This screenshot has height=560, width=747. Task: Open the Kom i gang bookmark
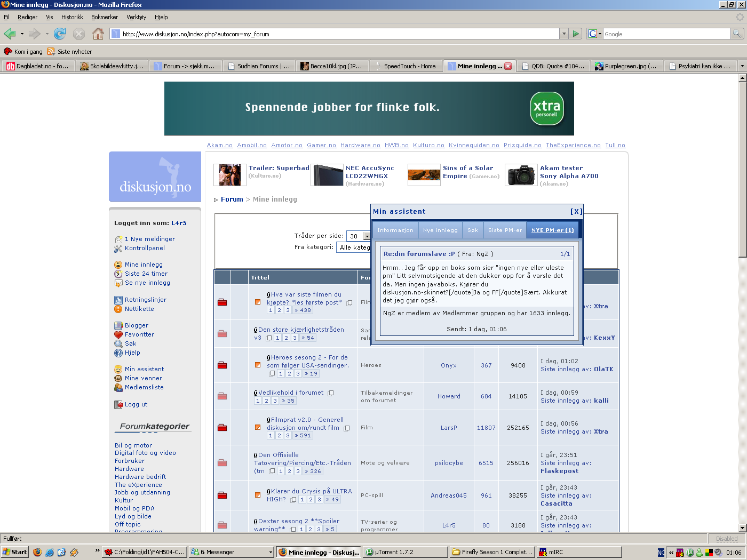click(x=23, y=52)
